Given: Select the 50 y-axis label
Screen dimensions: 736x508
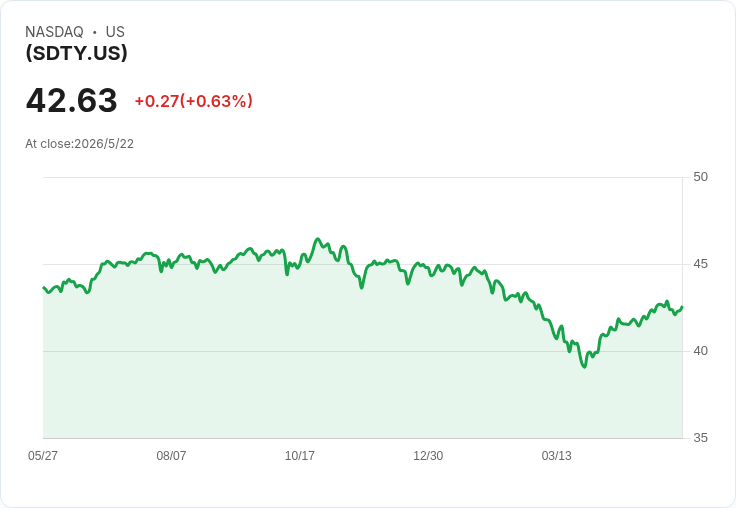Looking at the screenshot, I should [x=700, y=177].
